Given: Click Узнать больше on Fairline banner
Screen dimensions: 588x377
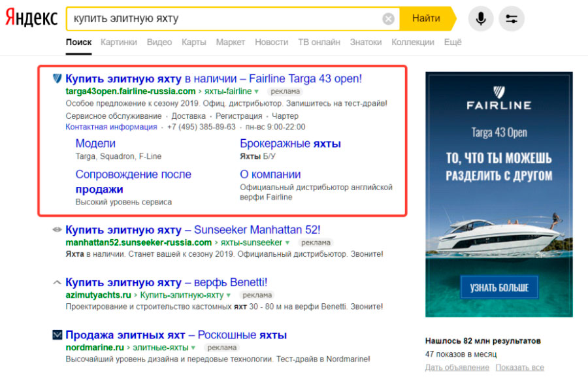Looking at the screenshot, I should pyautogui.click(x=498, y=287).
